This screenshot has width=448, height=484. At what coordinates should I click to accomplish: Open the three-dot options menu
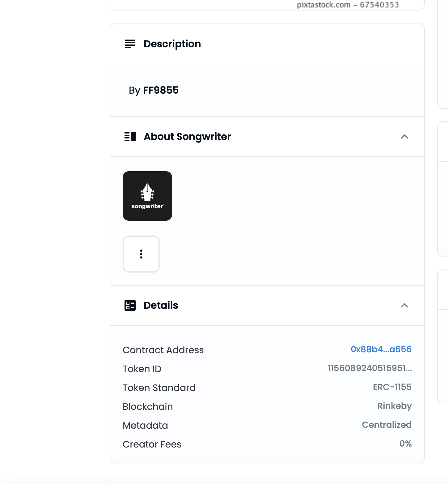(x=141, y=254)
